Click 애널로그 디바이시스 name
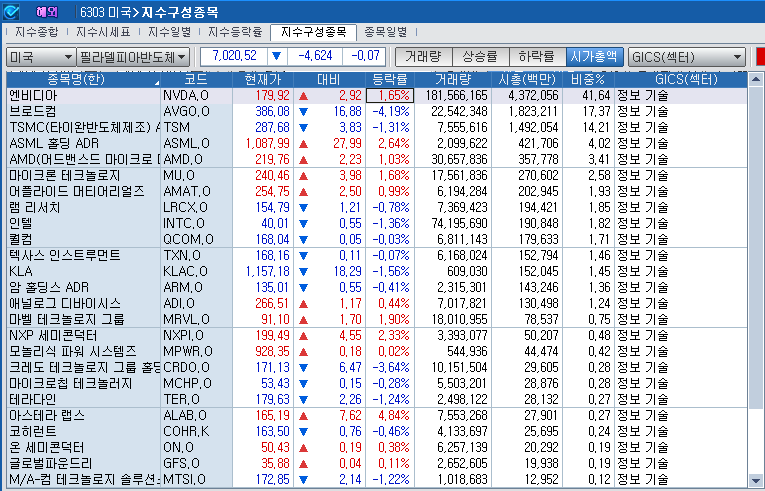Viewport: 765px width, 491px height. [64, 304]
